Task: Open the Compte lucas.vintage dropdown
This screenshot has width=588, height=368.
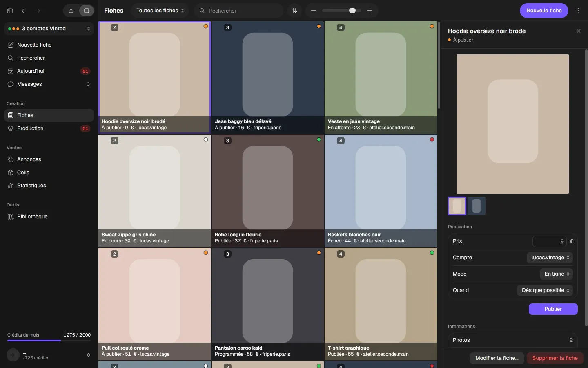Action: [550, 258]
